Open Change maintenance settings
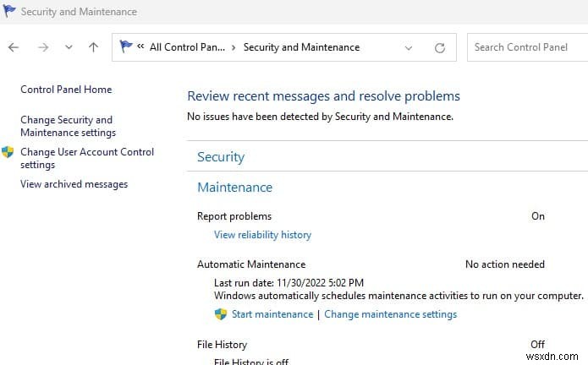 390,314
